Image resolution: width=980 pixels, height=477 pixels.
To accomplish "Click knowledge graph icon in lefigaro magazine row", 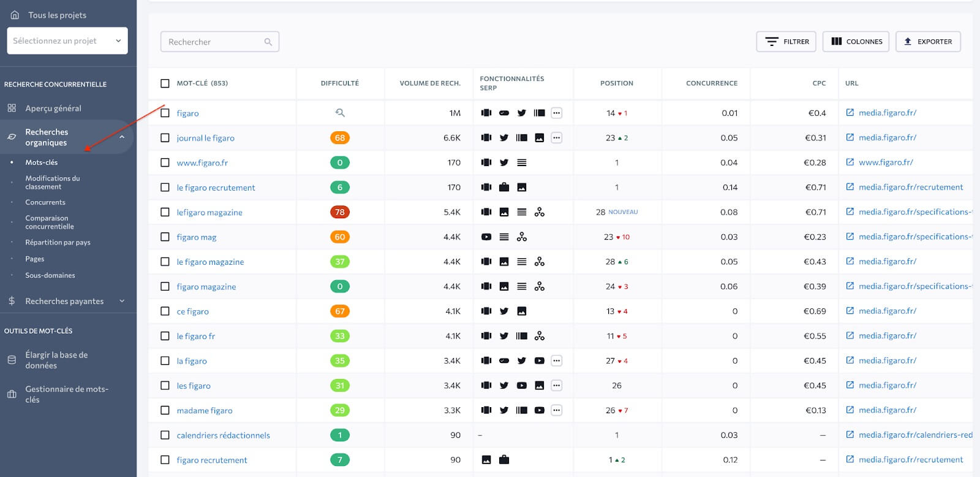I will 540,212.
